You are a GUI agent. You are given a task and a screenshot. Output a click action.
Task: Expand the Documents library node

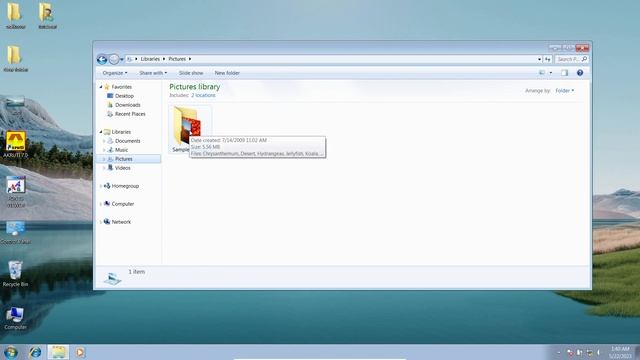[104, 141]
